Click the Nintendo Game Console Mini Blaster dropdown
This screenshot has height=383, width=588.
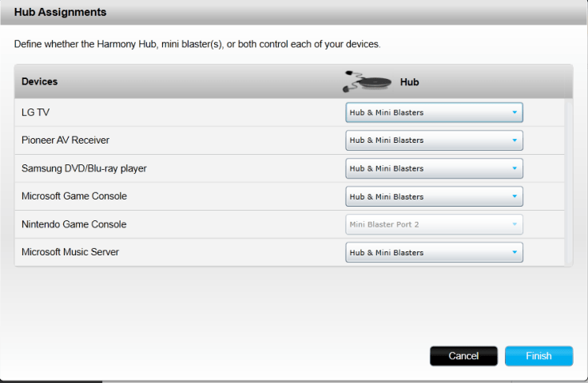click(434, 224)
